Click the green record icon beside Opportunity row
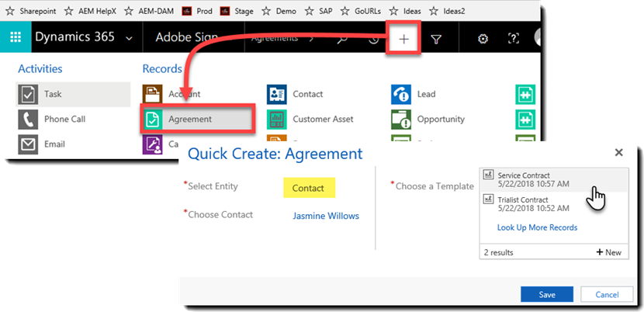Screen dimensions: 644x312 (x=525, y=120)
